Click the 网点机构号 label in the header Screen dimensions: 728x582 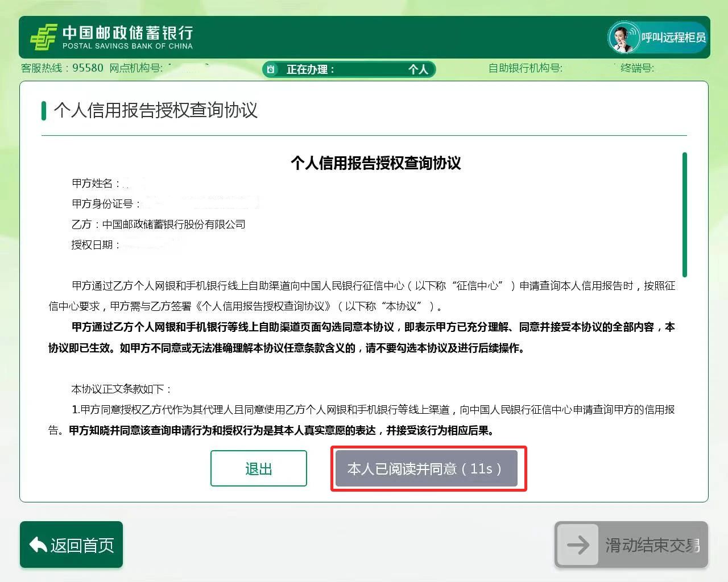pyautogui.click(x=135, y=68)
